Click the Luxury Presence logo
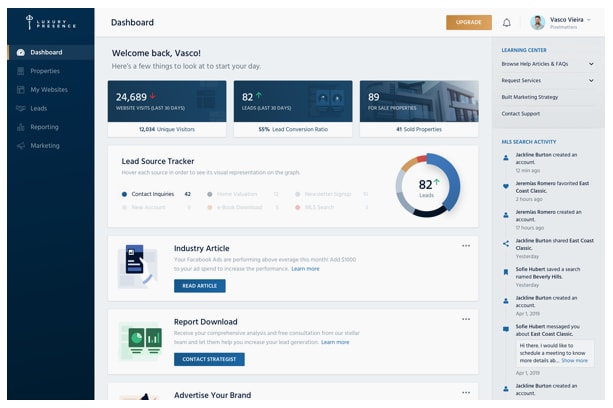Viewport: 613px width, 408px height. [51, 22]
